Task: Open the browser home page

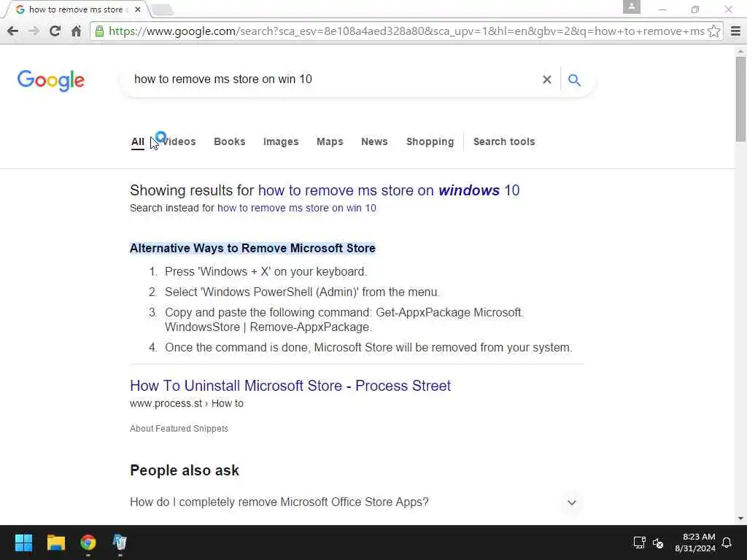Action: pyautogui.click(x=76, y=31)
